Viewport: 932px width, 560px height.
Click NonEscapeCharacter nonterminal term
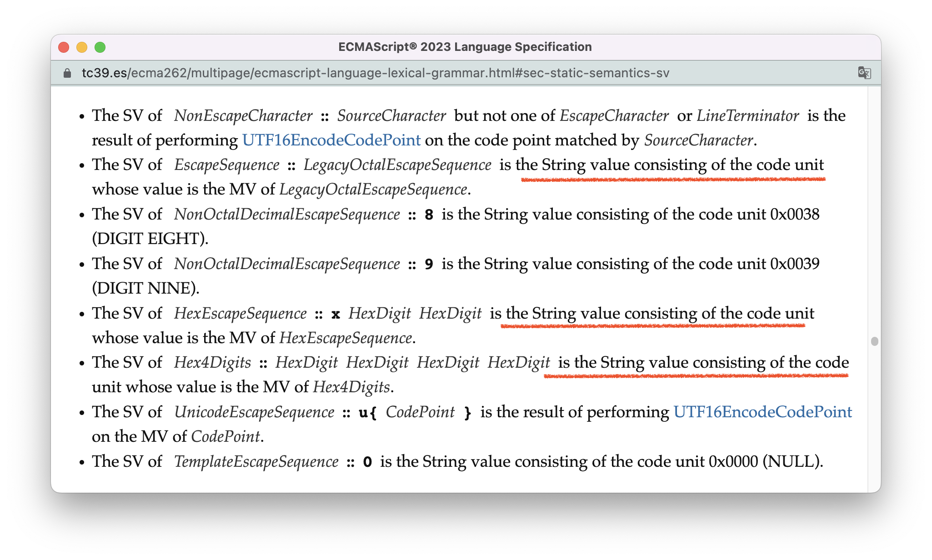[243, 115]
